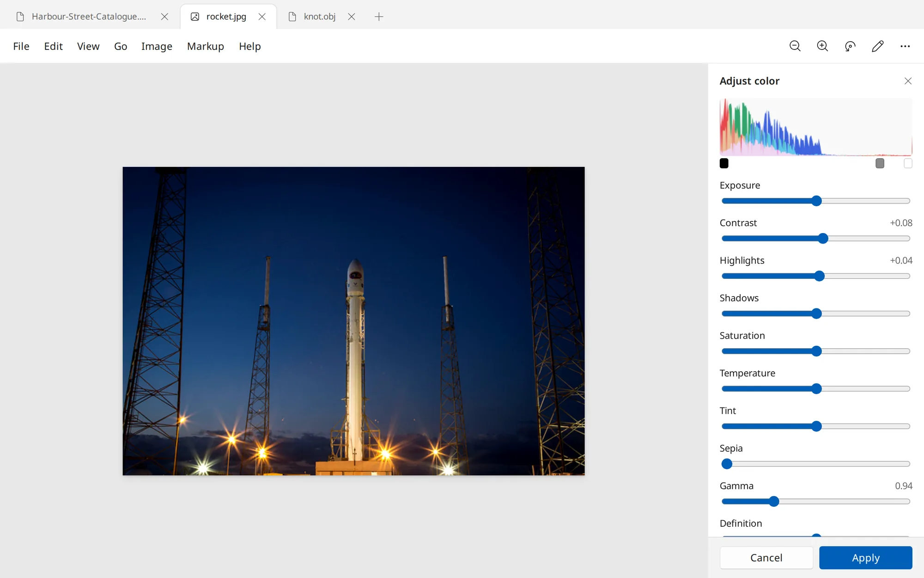924x578 pixels.
Task: Select the white point histogram swatch
Action: pyautogui.click(x=908, y=163)
